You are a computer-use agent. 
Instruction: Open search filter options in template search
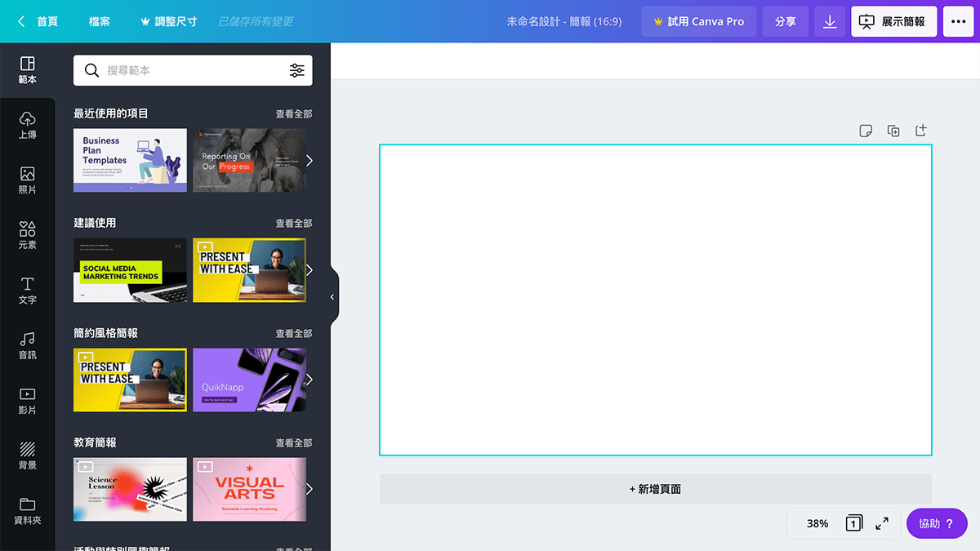point(297,71)
